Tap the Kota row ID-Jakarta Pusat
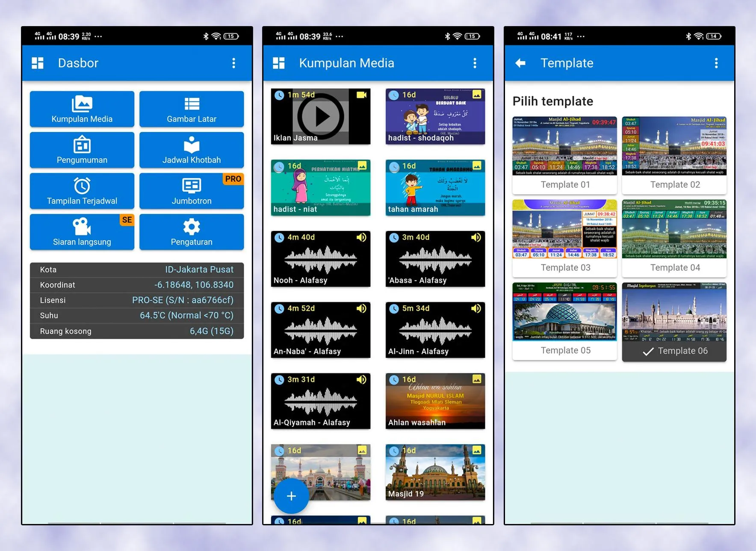 click(137, 270)
